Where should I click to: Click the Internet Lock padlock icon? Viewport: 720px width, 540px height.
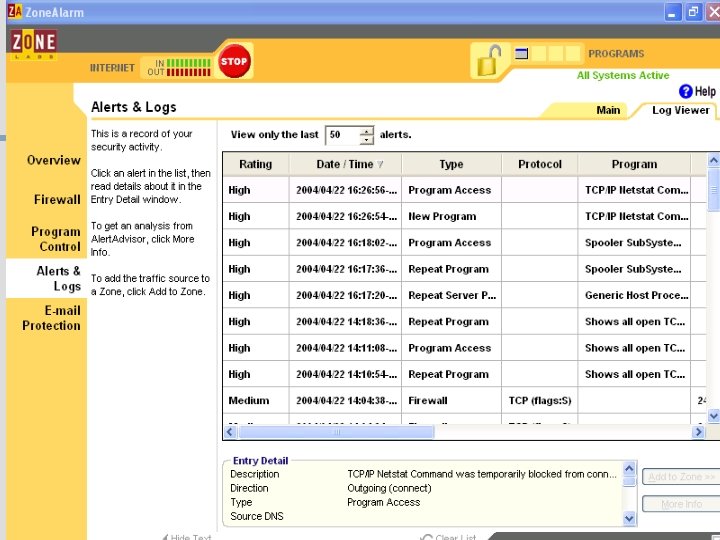tap(489, 60)
